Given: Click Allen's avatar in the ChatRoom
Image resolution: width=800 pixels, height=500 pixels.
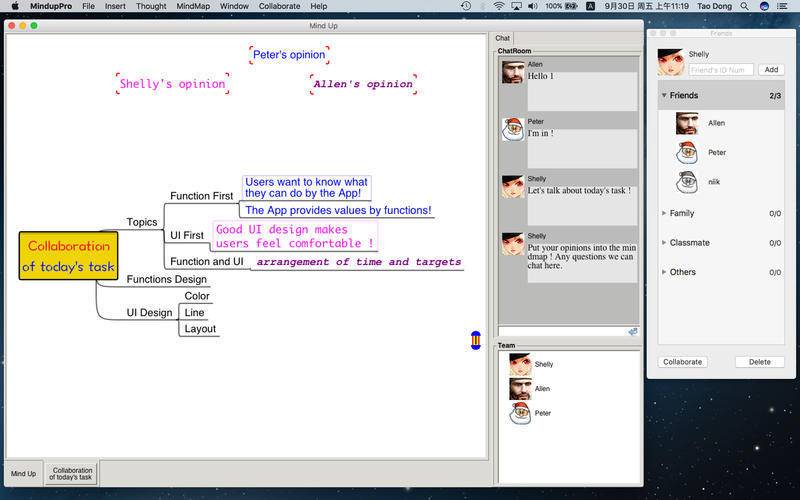Looking at the screenshot, I should (x=513, y=72).
